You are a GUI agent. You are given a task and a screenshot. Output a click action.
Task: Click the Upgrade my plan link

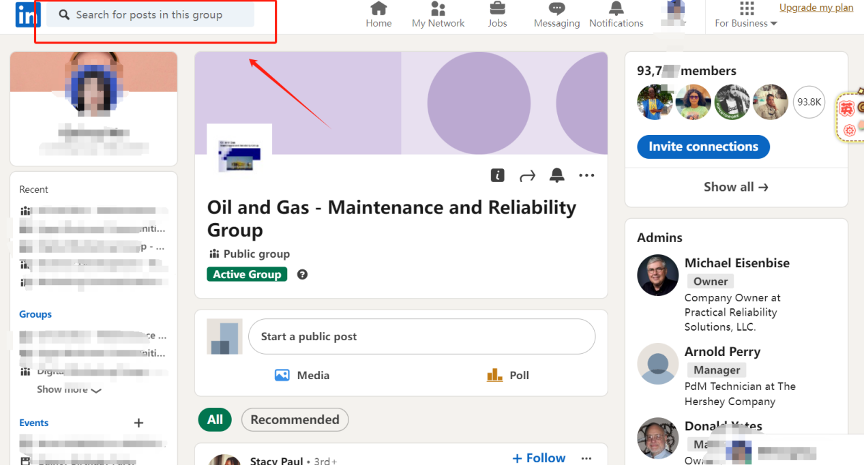pos(816,7)
